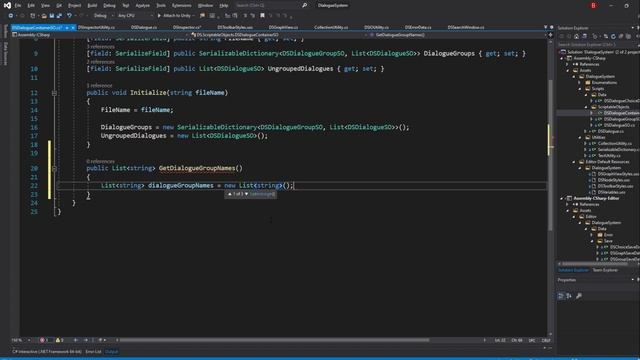Open the Help menu
Image resolution: width=640 pixels, height=360 pixels.
(x=224, y=5)
